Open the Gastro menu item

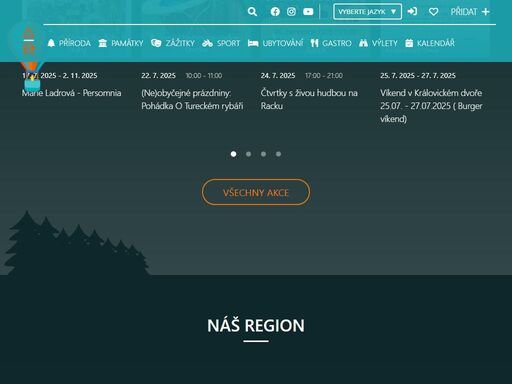pos(331,43)
